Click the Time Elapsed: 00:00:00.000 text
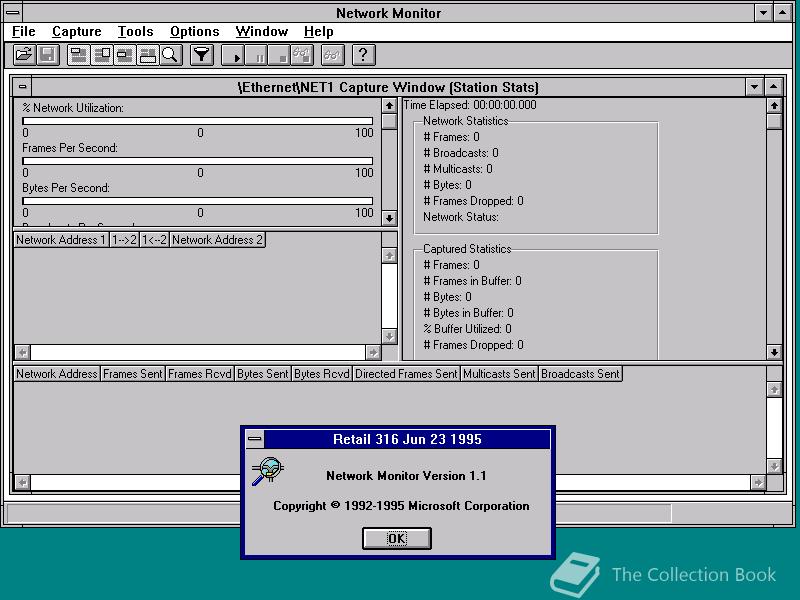Image resolution: width=800 pixels, height=600 pixels. pyautogui.click(x=470, y=105)
